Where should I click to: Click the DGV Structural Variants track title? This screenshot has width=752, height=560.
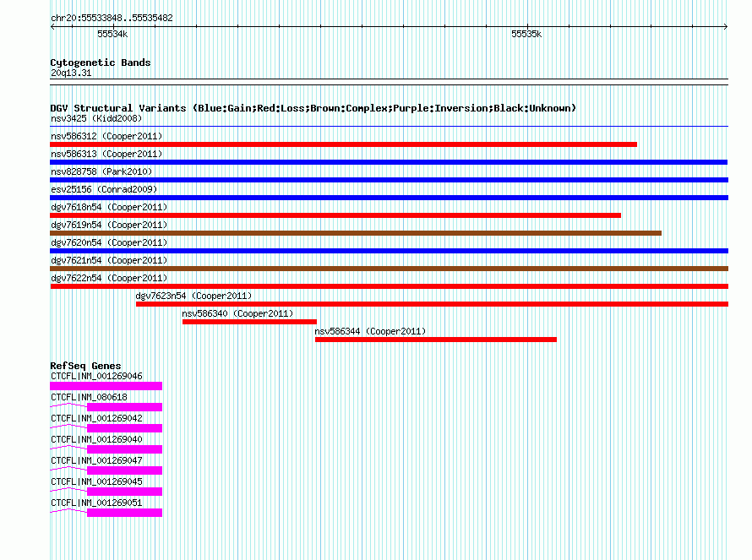coord(313,108)
